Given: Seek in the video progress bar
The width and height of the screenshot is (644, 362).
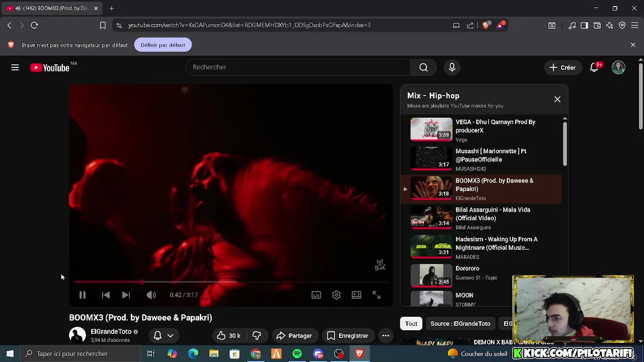Looking at the screenshot, I should [231, 282].
